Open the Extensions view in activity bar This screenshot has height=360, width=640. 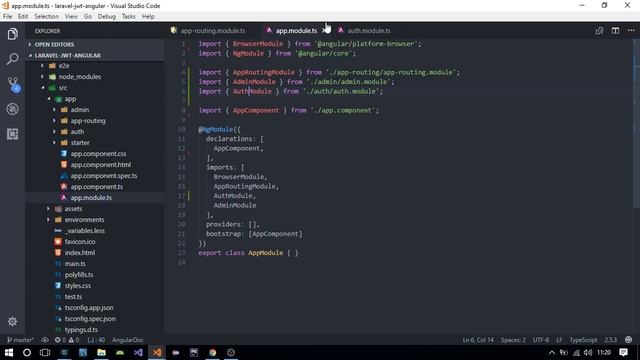coord(12,134)
